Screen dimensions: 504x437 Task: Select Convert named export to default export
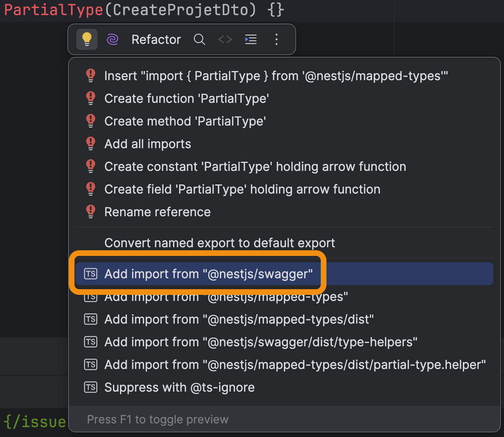coord(220,243)
